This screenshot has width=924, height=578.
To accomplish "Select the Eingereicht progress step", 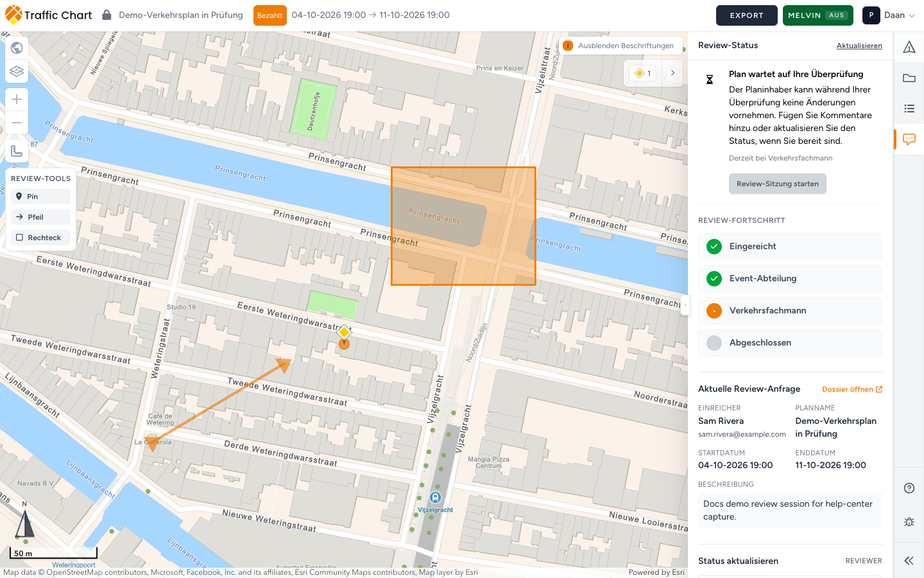I will tap(790, 247).
